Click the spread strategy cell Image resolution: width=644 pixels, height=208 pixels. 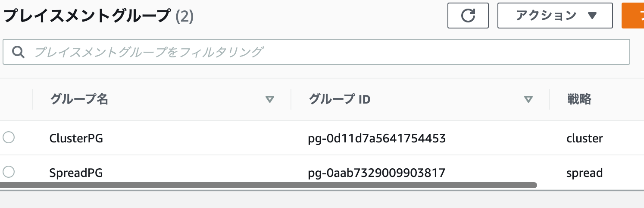click(585, 173)
